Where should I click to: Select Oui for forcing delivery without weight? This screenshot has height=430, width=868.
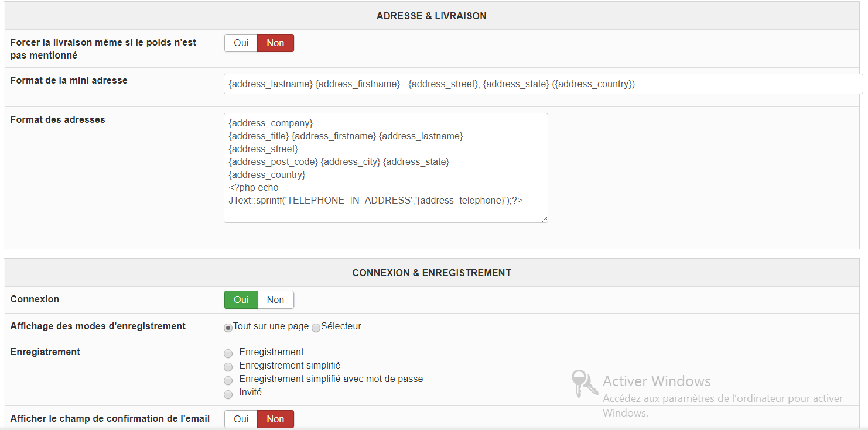click(241, 43)
